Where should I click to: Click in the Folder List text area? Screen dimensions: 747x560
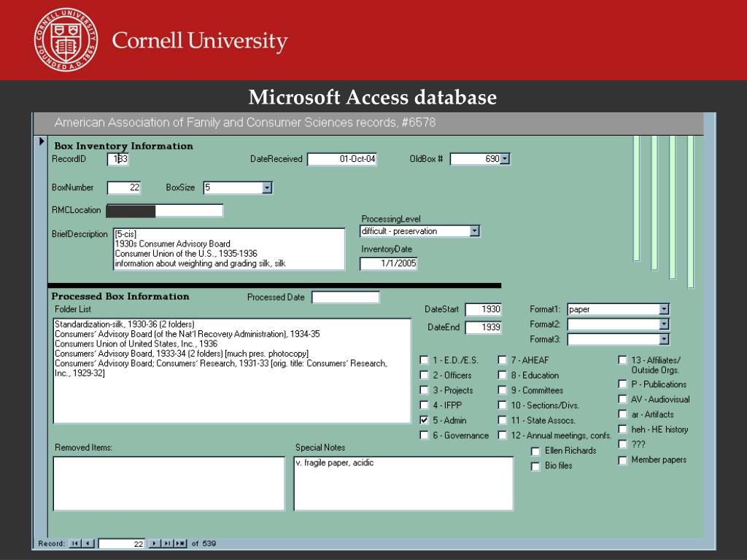click(x=232, y=371)
